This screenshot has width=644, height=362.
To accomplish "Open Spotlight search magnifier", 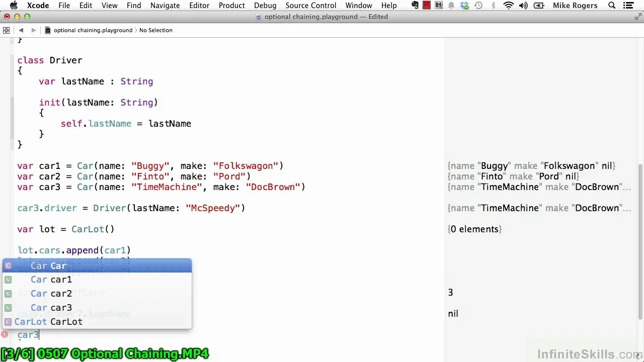I will (x=612, y=6).
